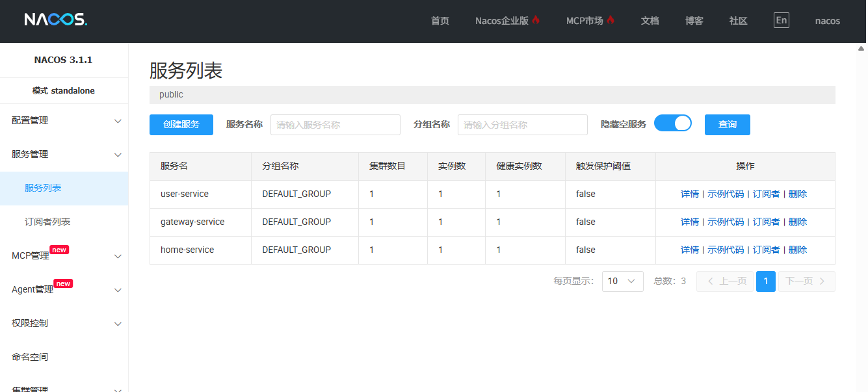Toggle the 隐藏空服务 switch
The height and width of the screenshot is (392, 868).
672,124
